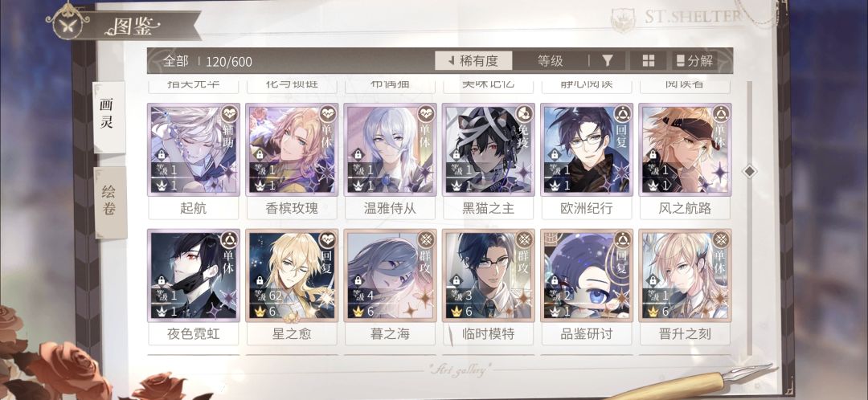
Task: Tap the crossed swords badge on 暮之海
Action: pyautogui.click(x=426, y=239)
